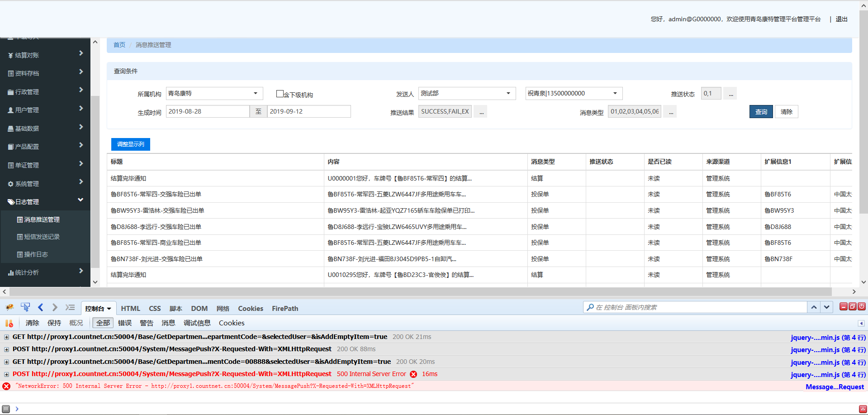This screenshot has width=868, height=415.
Task: Click the break-on-all-errors pause icon
Action: 9,323
